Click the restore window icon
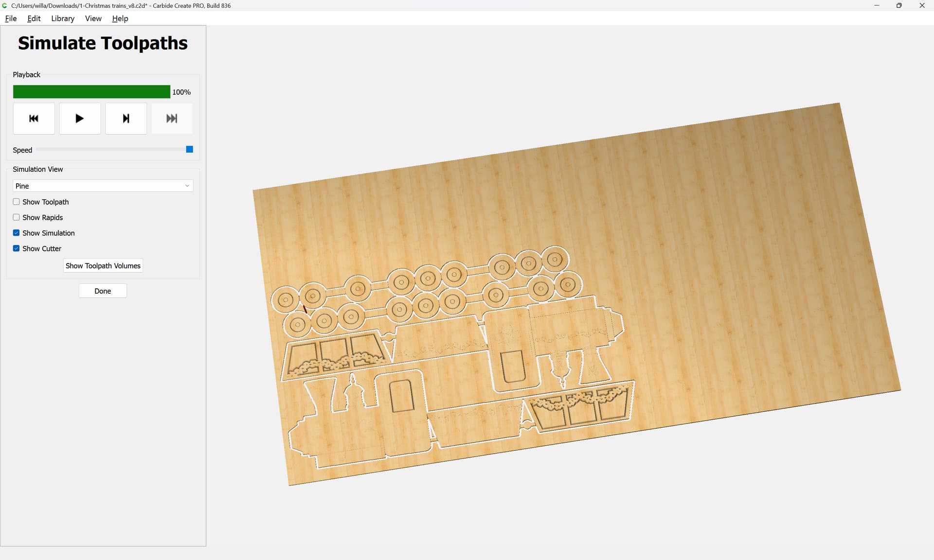This screenshot has height=560, width=934. point(899,5)
